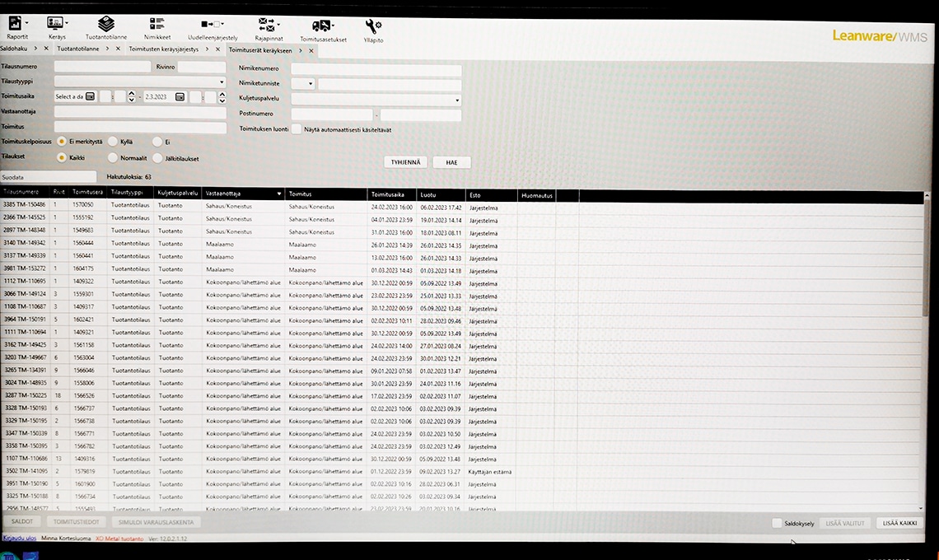The image size is (939, 560).
Task: Choose the Jälkitilaukset radio option
Action: coord(145,158)
